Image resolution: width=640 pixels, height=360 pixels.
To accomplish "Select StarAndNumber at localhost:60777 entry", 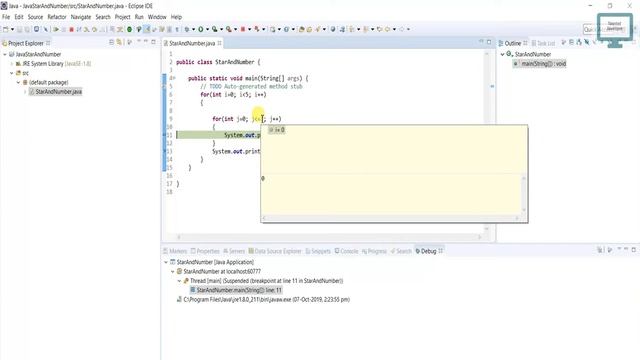I will (x=218, y=271).
